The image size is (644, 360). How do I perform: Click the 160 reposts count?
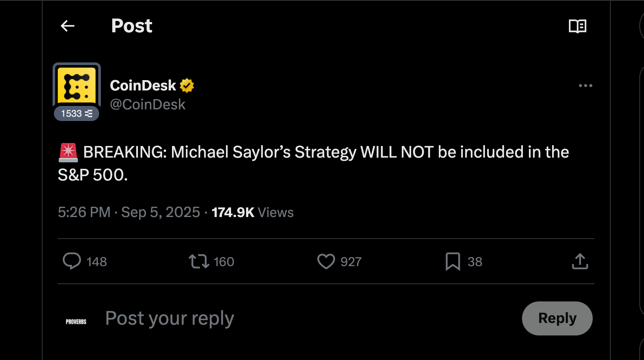pos(224,262)
